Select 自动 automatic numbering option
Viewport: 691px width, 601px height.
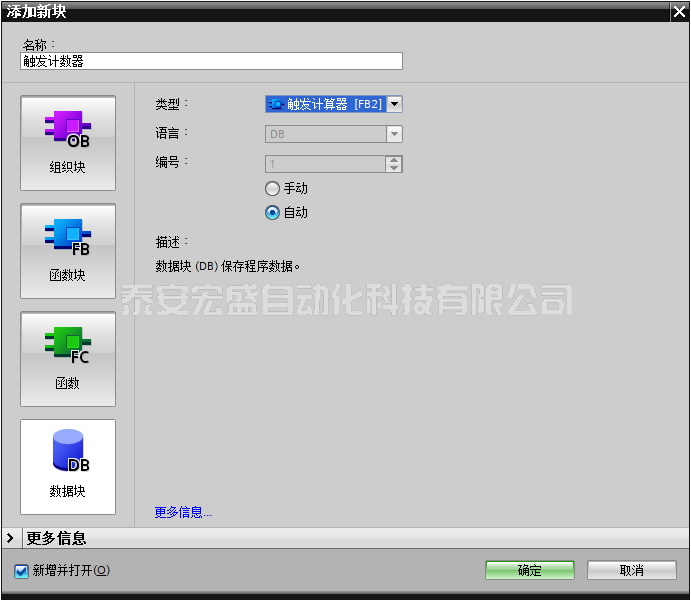point(272,212)
